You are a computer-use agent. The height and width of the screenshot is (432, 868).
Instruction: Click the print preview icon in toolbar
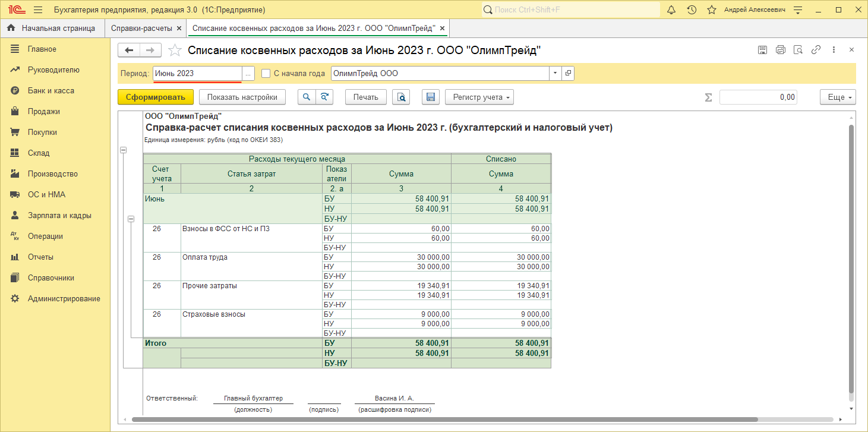point(402,97)
